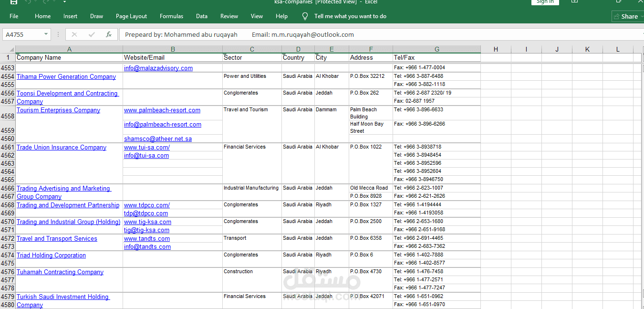Click the Enter checkmark icon in formula bar
This screenshot has width=644, height=309.
tap(92, 34)
